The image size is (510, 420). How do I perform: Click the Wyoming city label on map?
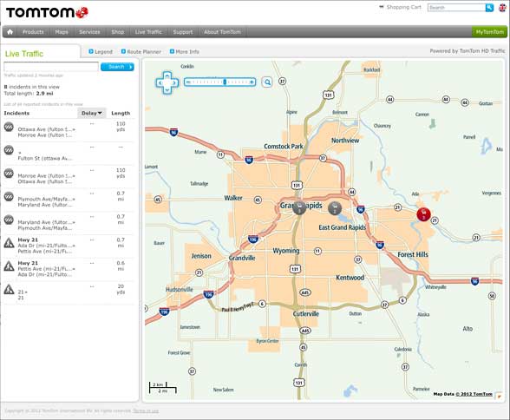[x=286, y=251]
